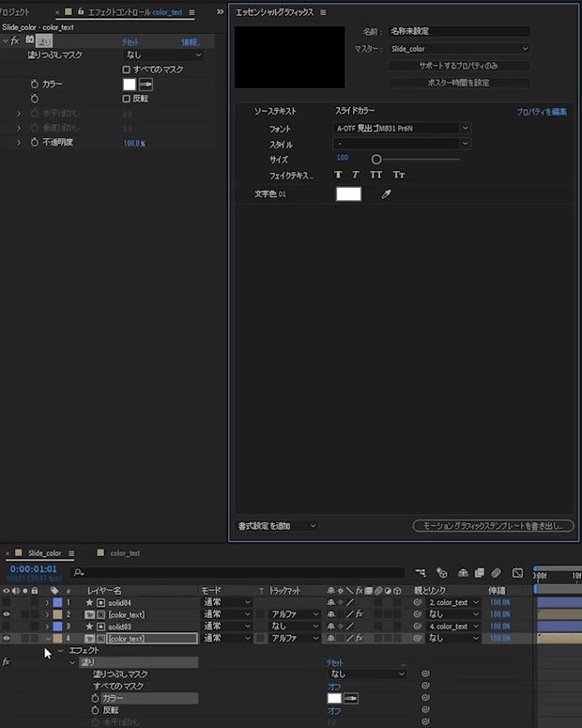
Task: Apply faux bold T style
Action: (x=338, y=175)
